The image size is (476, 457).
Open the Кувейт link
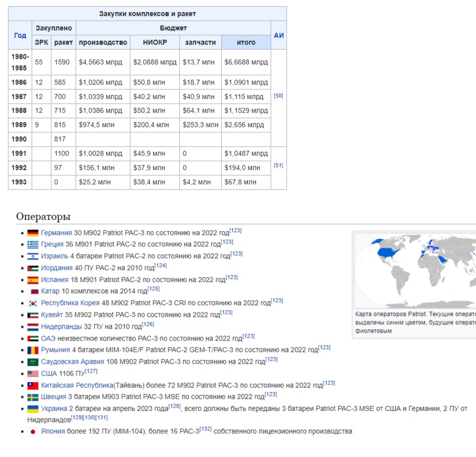52,315
